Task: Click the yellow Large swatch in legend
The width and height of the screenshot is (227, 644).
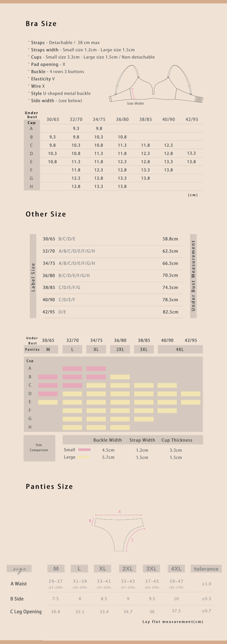Action: point(83,457)
